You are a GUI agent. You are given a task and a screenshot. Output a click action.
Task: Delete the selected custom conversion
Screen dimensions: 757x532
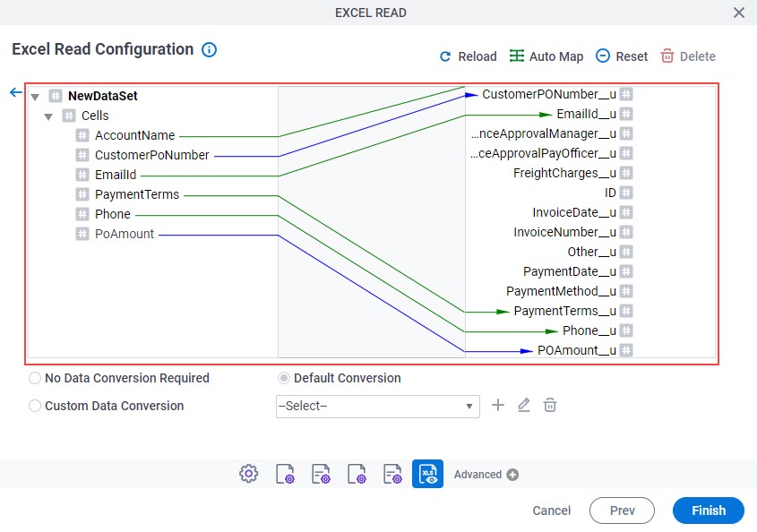[x=550, y=405]
